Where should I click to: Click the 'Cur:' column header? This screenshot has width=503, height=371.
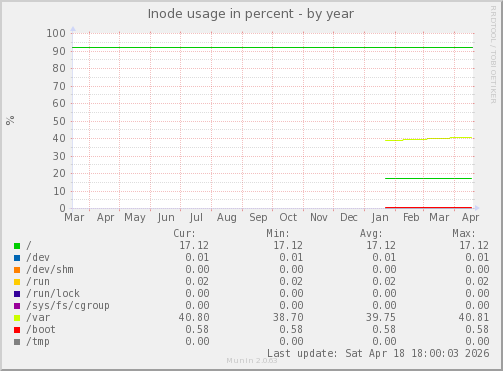click(184, 233)
